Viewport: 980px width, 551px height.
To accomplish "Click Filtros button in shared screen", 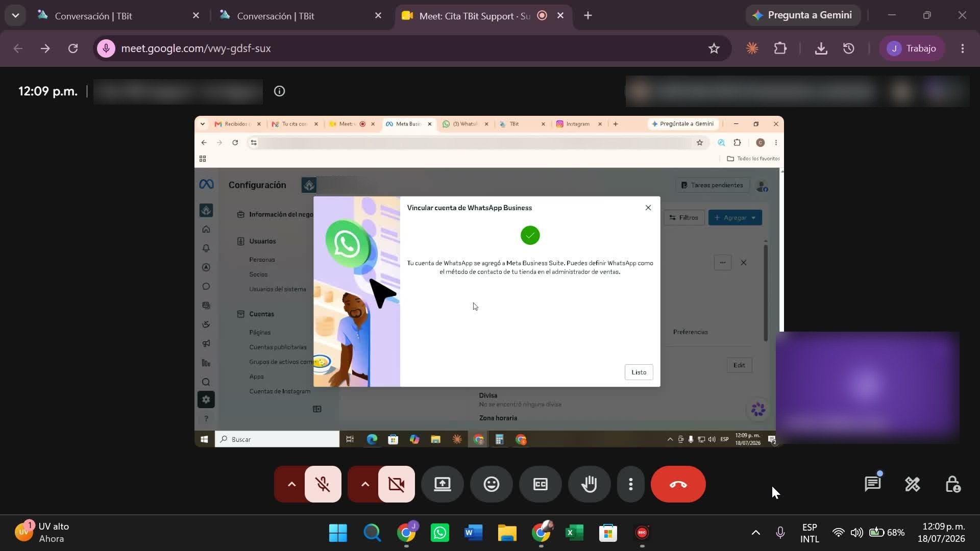I will [684, 217].
